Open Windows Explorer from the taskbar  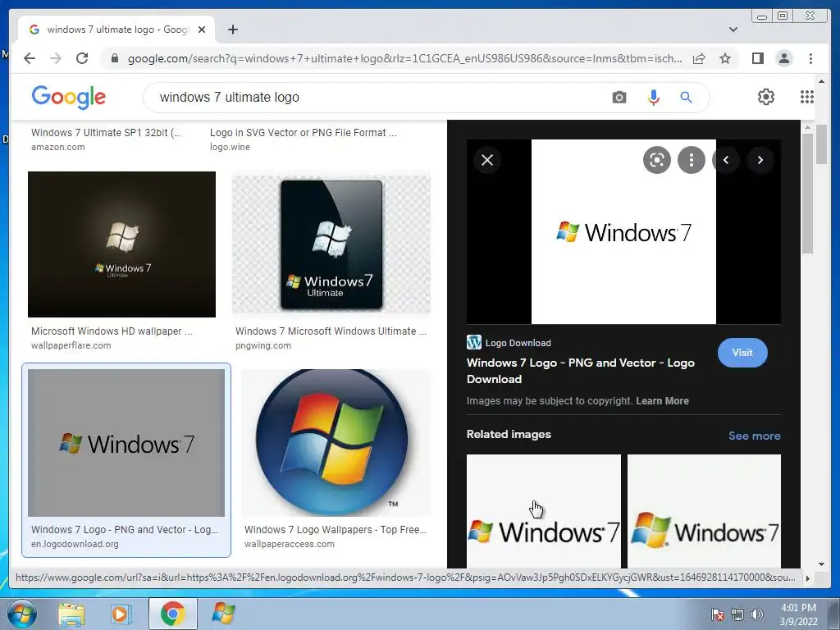(71, 614)
